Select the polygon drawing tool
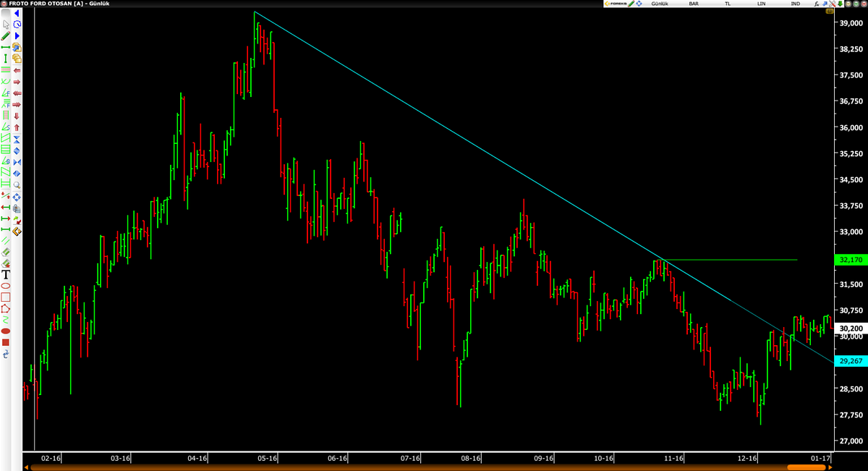Image resolution: width=868 pixels, height=471 pixels. [x=6, y=309]
